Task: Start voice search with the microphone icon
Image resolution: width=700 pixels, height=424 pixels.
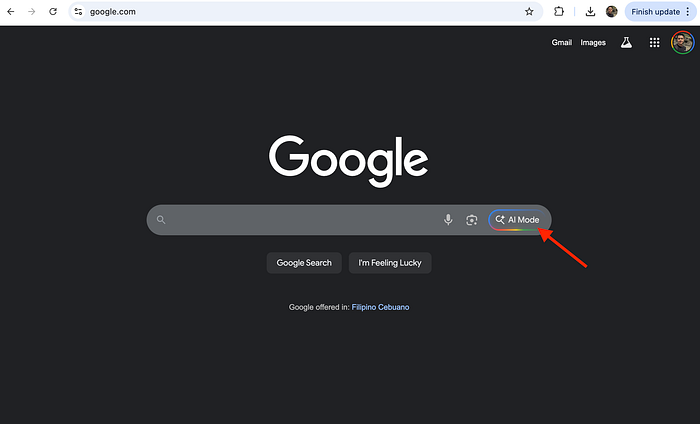Action: pyautogui.click(x=448, y=220)
